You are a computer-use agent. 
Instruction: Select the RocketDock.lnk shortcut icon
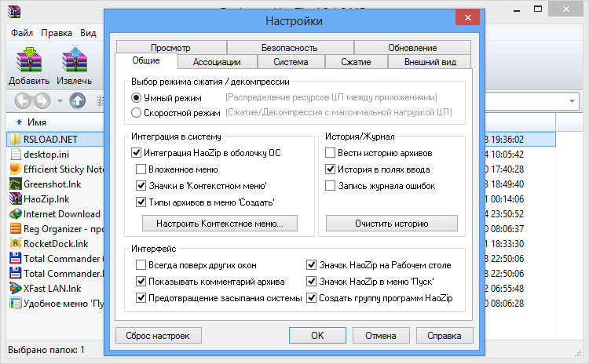pos(16,243)
